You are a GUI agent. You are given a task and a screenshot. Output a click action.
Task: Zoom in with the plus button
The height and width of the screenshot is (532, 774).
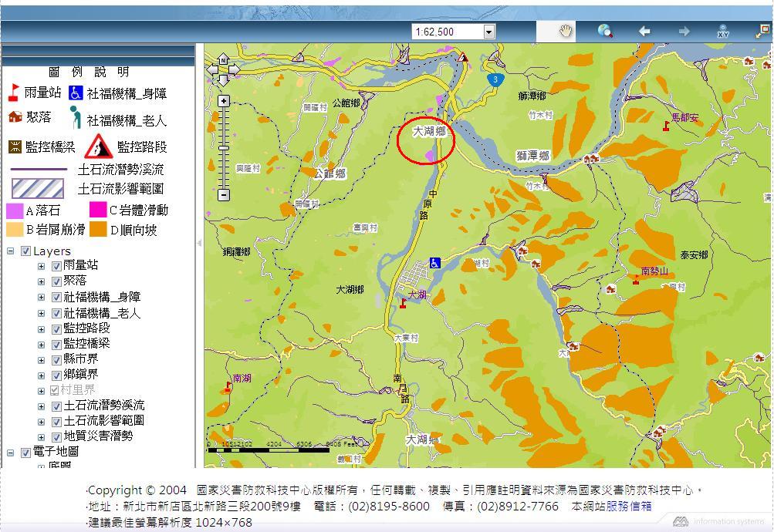(224, 101)
